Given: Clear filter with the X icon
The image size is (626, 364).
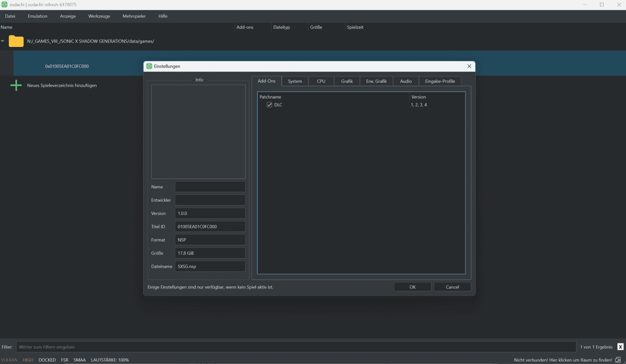Looking at the screenshot, I should coord(620,347).
